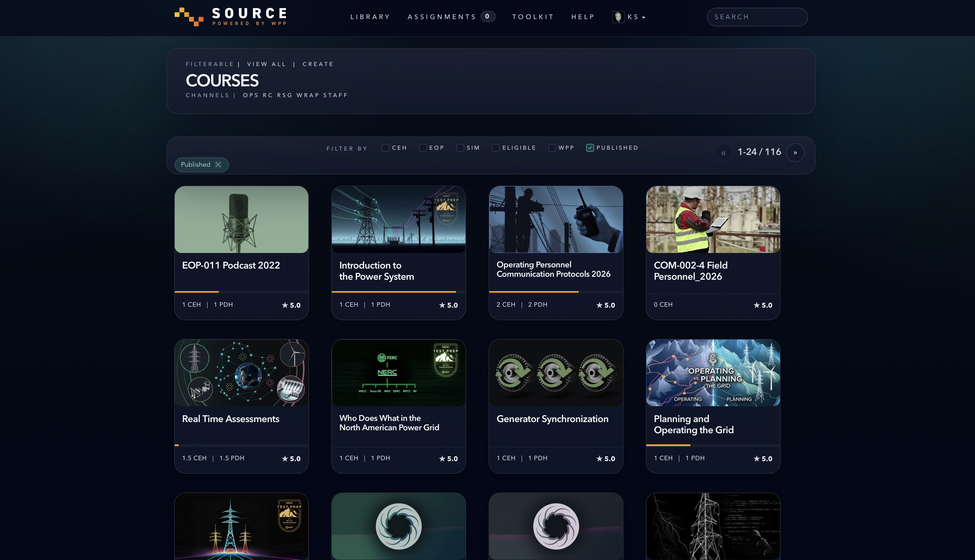
Task: Click star rating on Planning and Operating the Grid
Action: 763,458
